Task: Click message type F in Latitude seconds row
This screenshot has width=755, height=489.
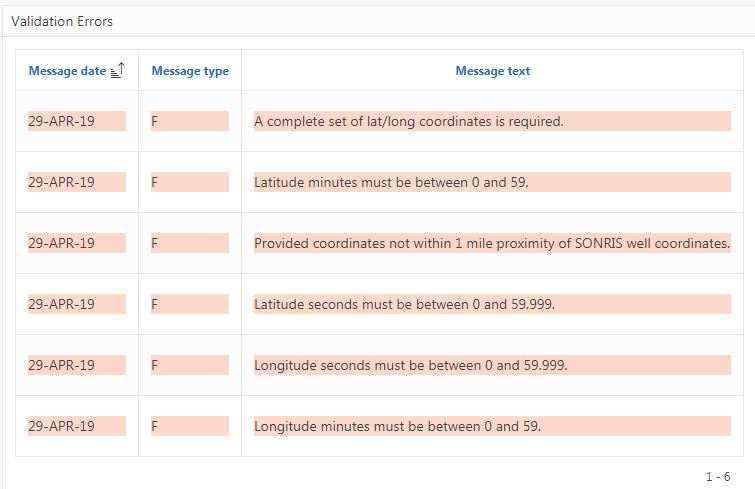Action: coord(155,304)
